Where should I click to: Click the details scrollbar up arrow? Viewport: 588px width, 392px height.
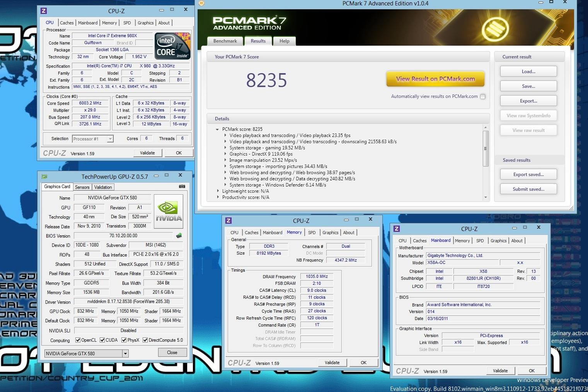[x=486, y=127]
